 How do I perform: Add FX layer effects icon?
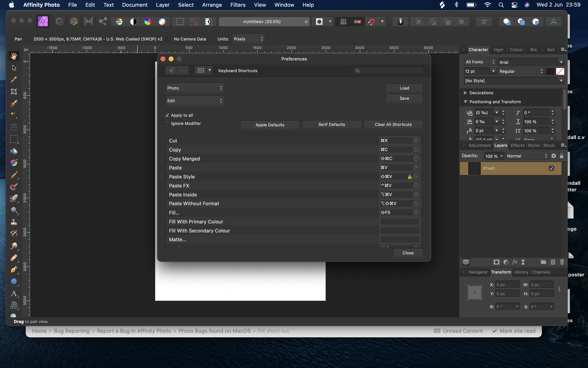[x=514, y=262]
